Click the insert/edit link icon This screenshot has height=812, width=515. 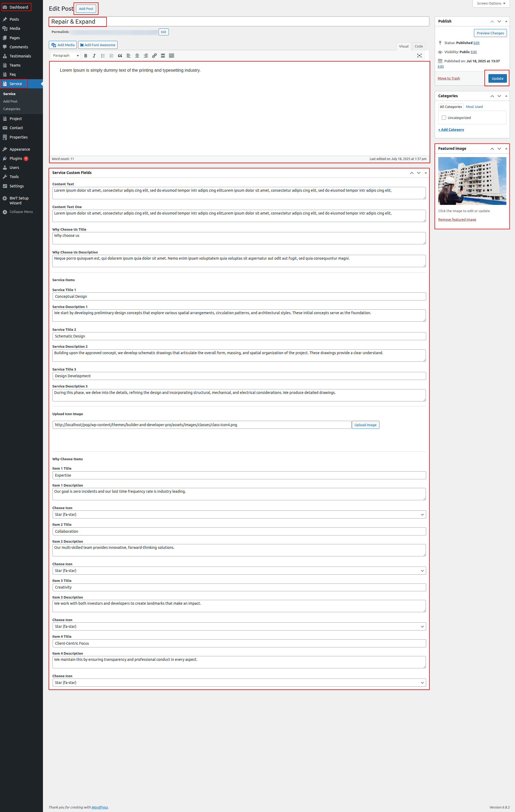pos(154,56)
